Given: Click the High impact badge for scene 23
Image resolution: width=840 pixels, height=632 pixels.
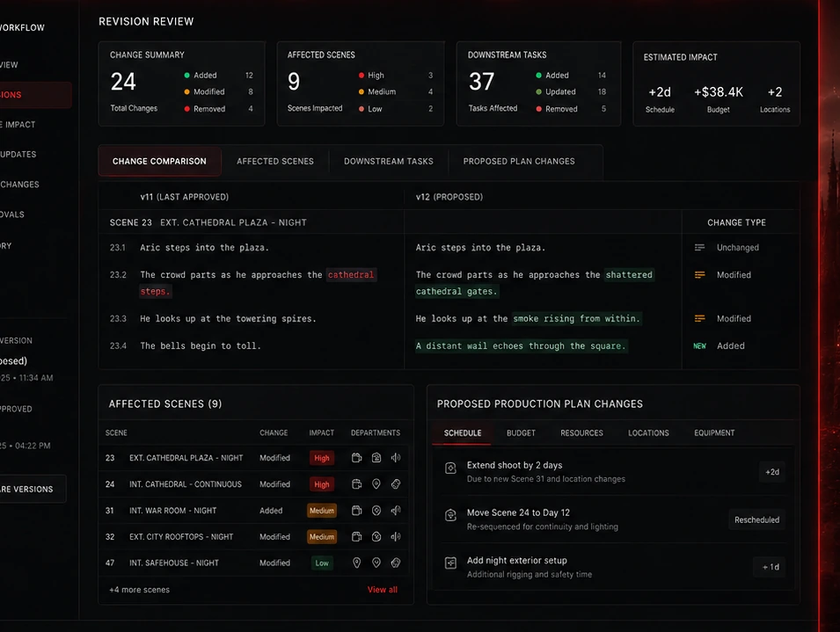Looking at the screenshot, I should pos(321,458).
